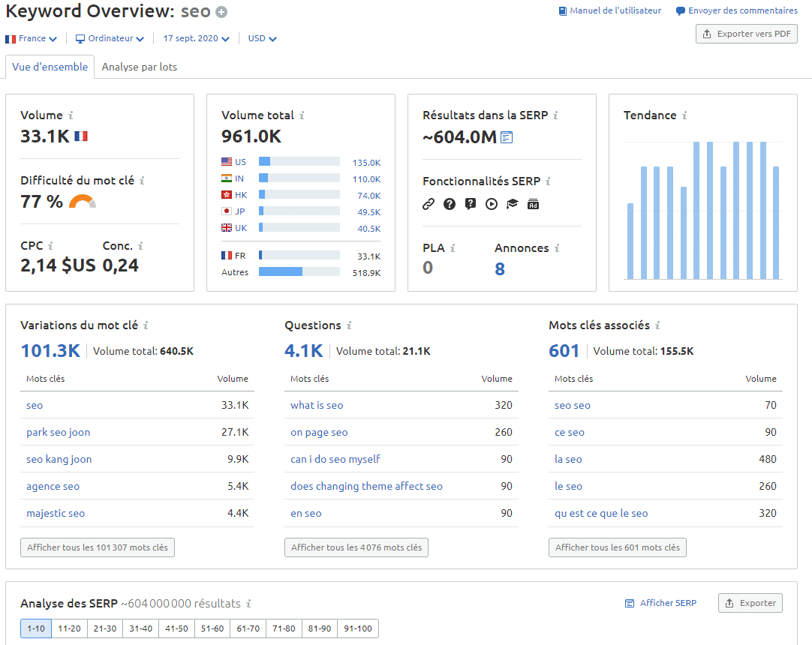Select SERP positions 51-60 tab
Screen dimensions: 812x645
(212, 628)
